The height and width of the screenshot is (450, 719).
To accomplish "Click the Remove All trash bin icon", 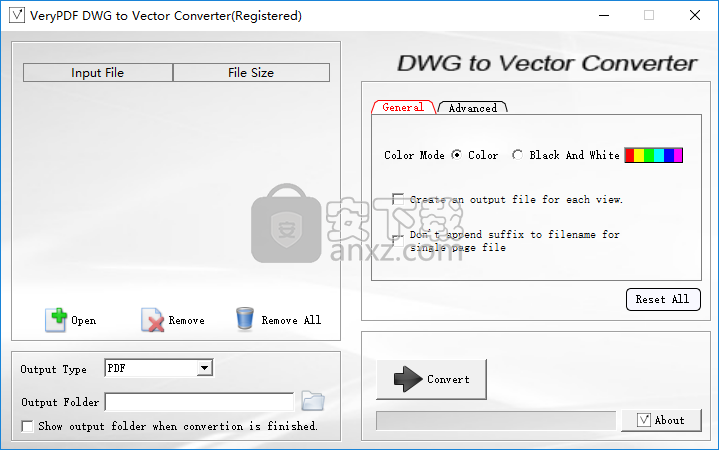I will tap(245, 318).
